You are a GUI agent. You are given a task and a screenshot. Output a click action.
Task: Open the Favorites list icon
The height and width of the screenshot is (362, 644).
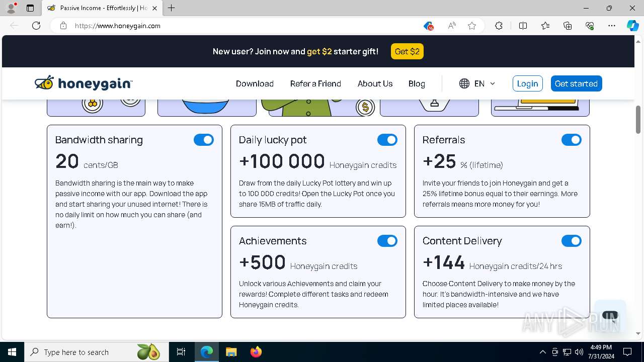pos(545,26)
